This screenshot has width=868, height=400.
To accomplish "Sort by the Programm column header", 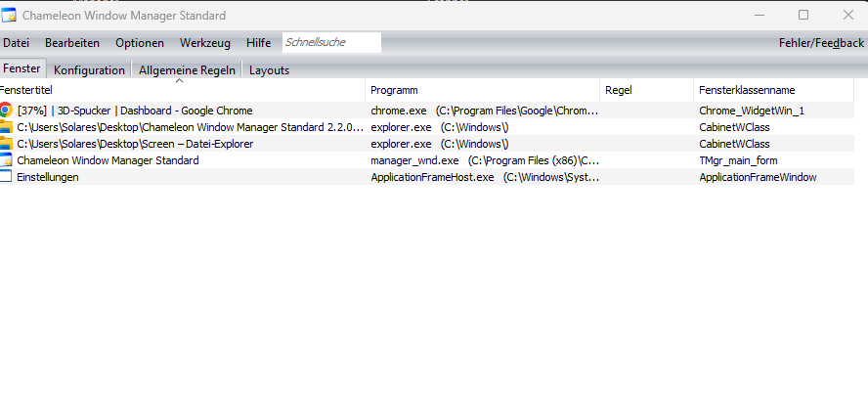I will tap(482, 90).
